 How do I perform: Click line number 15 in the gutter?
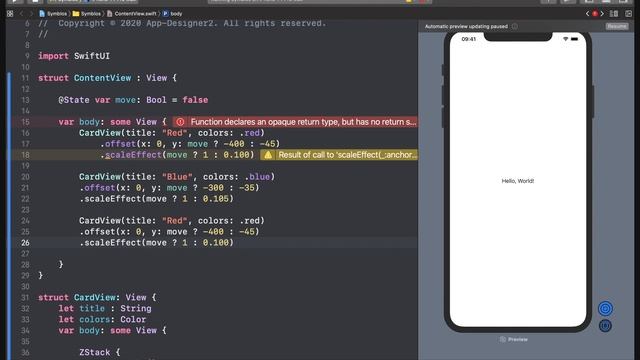(25, 122)
